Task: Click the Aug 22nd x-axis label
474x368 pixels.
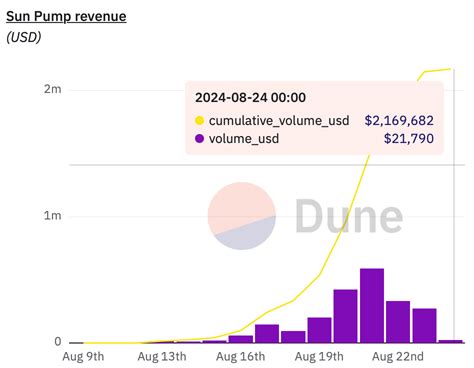Action: pyautogui.click(x=398, y=356)
